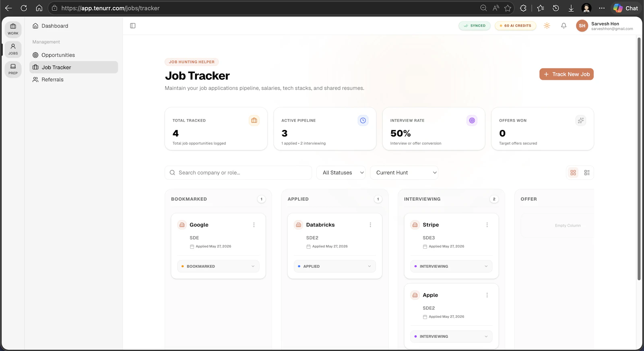Click the Stripe company building icon
This screenshot has height=351, width=644.
(415, 225)
